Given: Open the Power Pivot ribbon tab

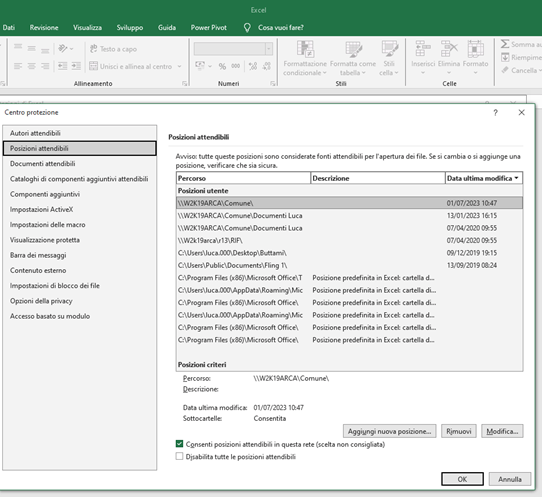Looking at the screenshot, I should click(209, 28).
